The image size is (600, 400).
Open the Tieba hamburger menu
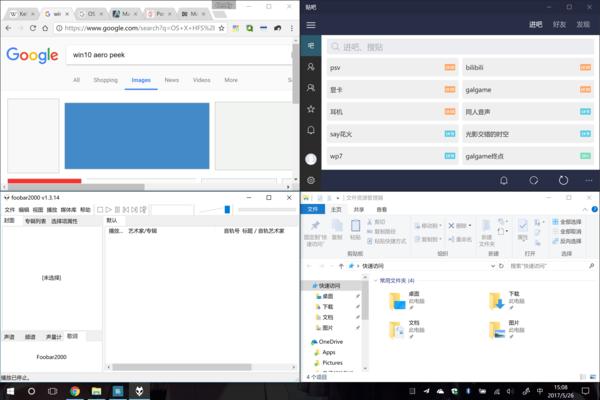(311, 25)
